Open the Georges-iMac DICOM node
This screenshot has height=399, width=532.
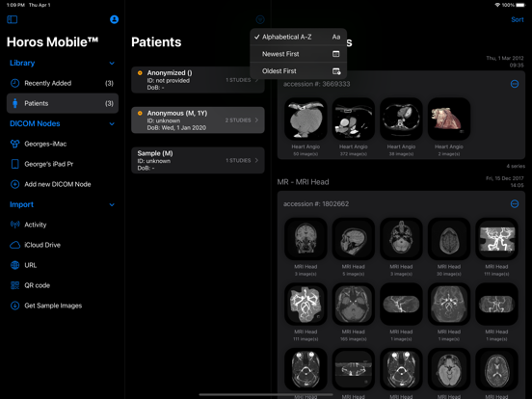pos(63,144)
